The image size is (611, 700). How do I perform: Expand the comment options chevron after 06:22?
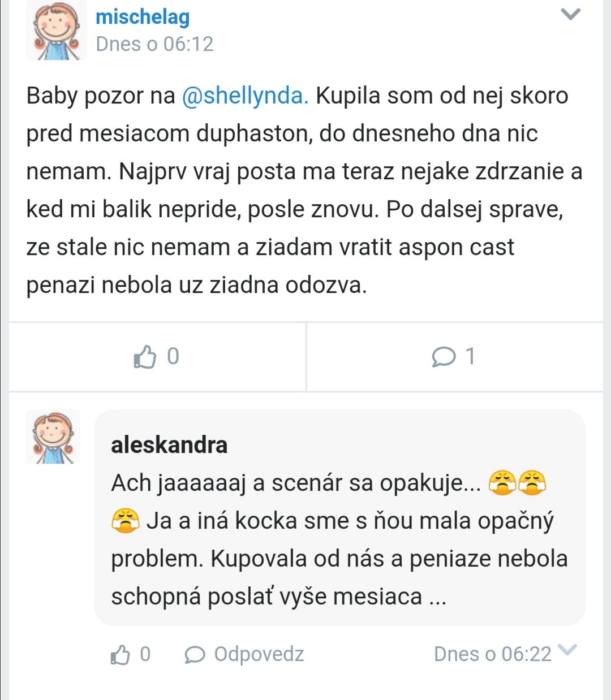[567, 650]
